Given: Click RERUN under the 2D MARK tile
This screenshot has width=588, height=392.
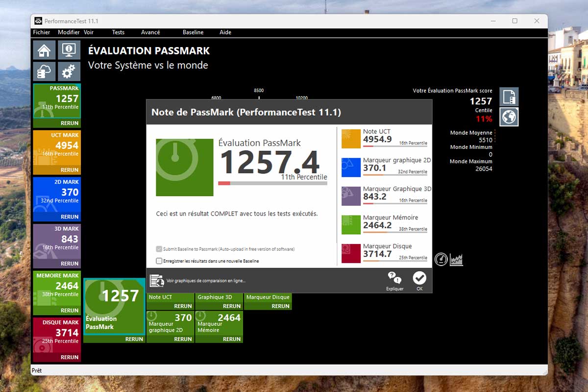Looking at the screenshot, I should tap(70, 217).
